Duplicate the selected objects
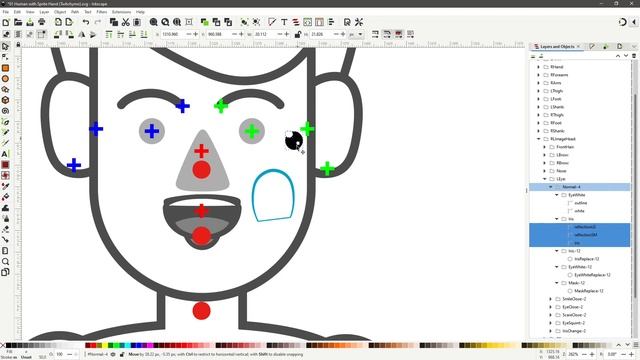This screenshot has height=360, width=640. 204,22
